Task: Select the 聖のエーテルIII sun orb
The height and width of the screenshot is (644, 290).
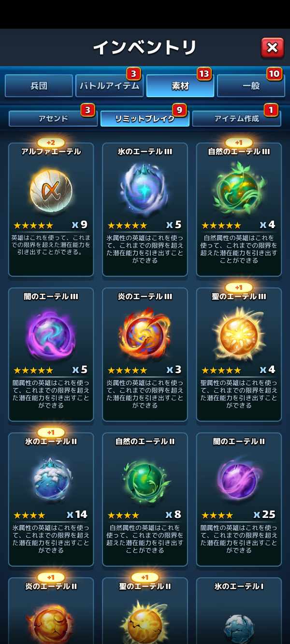Action: [239, 334]
